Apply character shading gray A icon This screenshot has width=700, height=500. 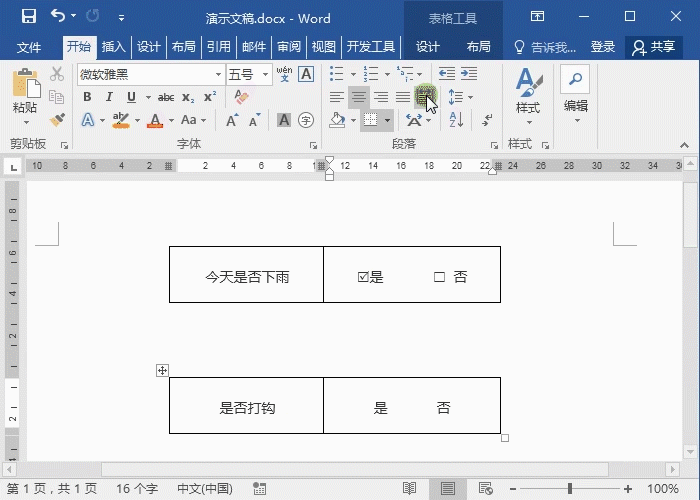click(284, 120)
